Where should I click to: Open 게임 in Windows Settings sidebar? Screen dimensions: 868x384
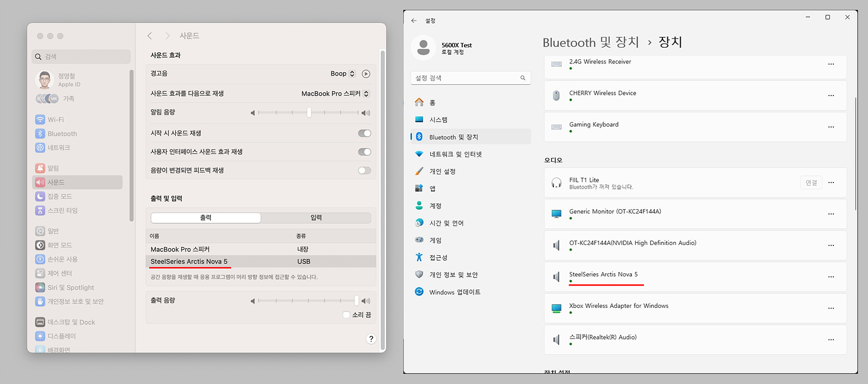(470, 240)
